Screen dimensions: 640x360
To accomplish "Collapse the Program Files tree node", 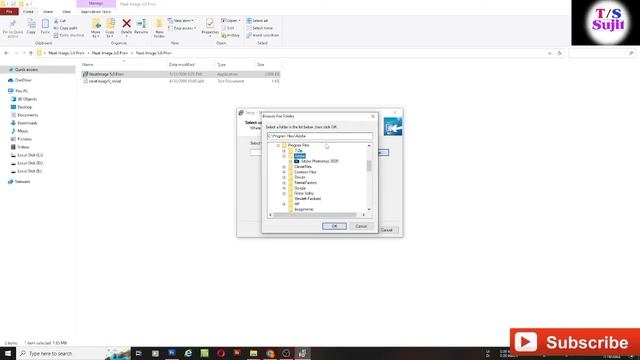I will (278, 145).
